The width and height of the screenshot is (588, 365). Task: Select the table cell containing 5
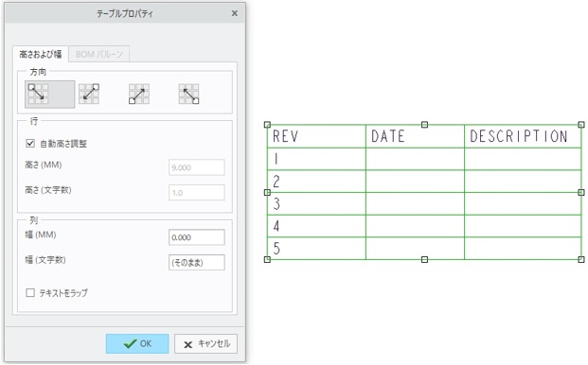[316, 248]
